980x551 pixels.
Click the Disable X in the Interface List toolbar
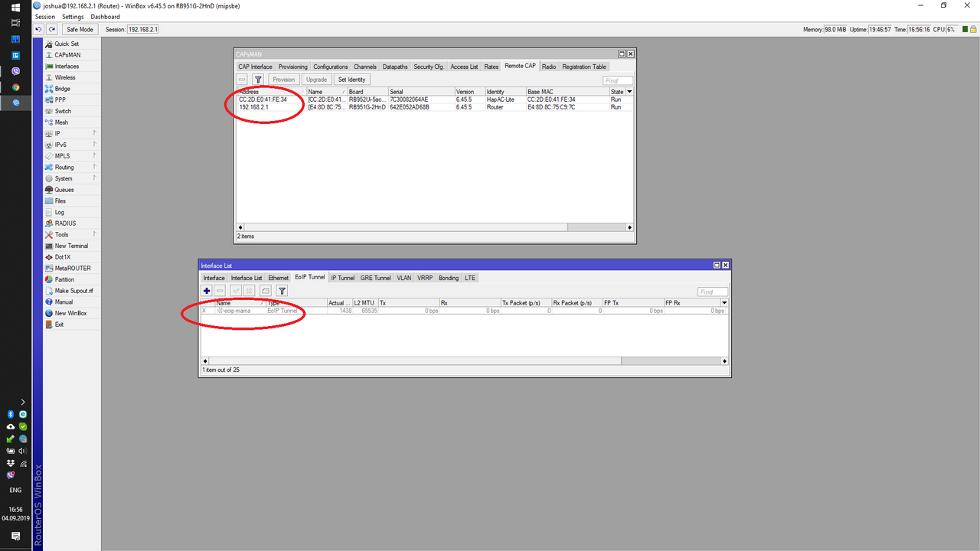249,291
